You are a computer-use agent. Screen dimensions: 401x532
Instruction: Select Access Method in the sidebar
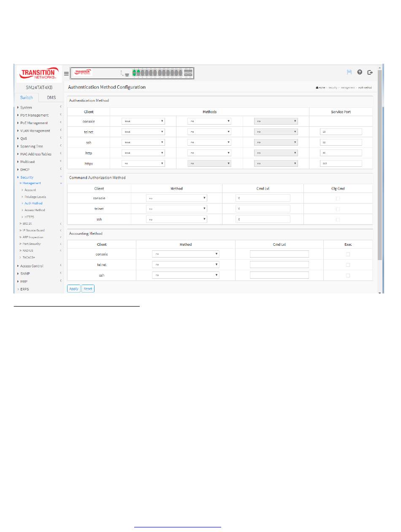pyautogui.click(x=35, y=210)
